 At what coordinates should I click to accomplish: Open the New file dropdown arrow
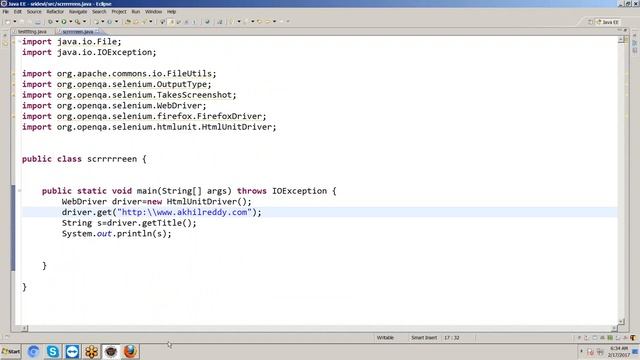[15, 22]
